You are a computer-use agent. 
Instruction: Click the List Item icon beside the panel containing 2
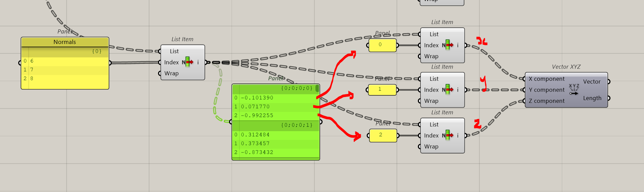pos(448,135)
